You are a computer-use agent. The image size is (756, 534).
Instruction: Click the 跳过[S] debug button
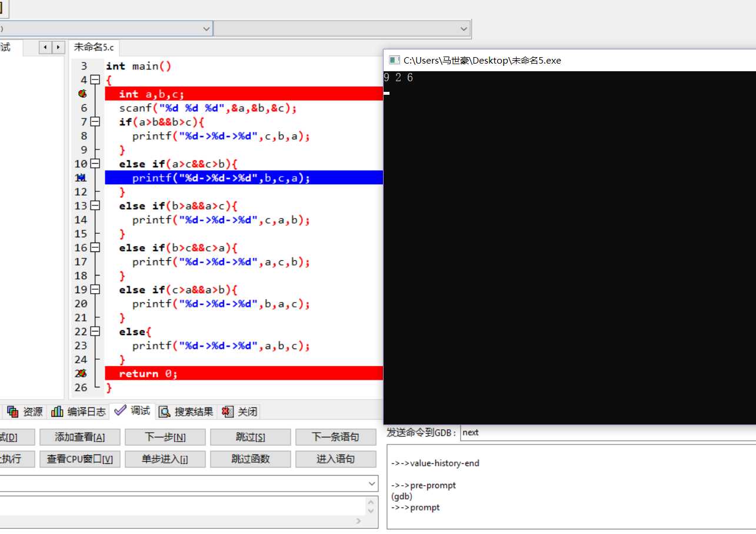pos(251,437)
